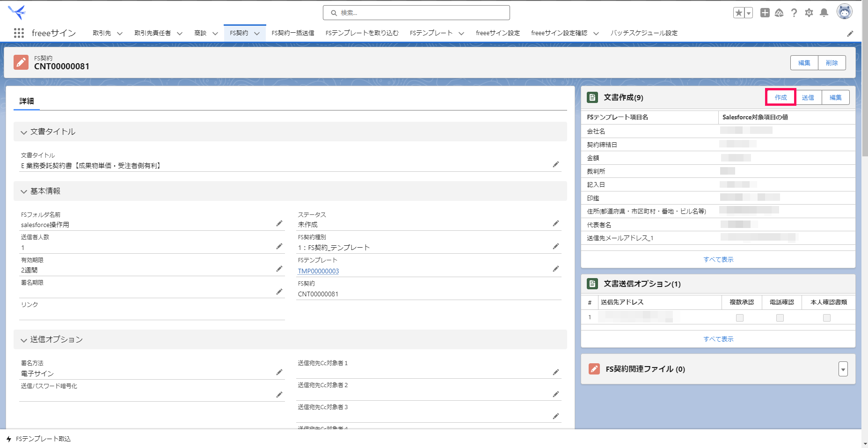The width and height of the screenshot is (868, 448).
Task: Edit 送信宛先Cc対象者2 field pencil
Action: click(556, 394)
